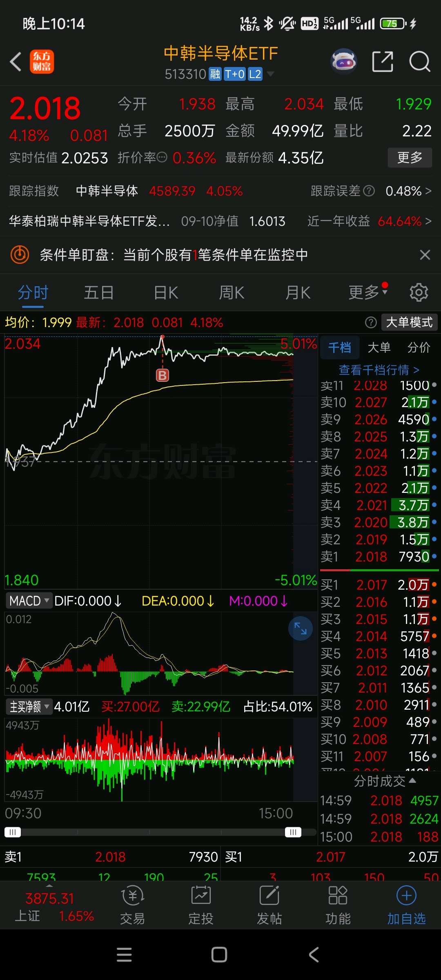Open 中韩半导体 tracking index link
This screenshot has height=980, width=441.
[107, 191]
